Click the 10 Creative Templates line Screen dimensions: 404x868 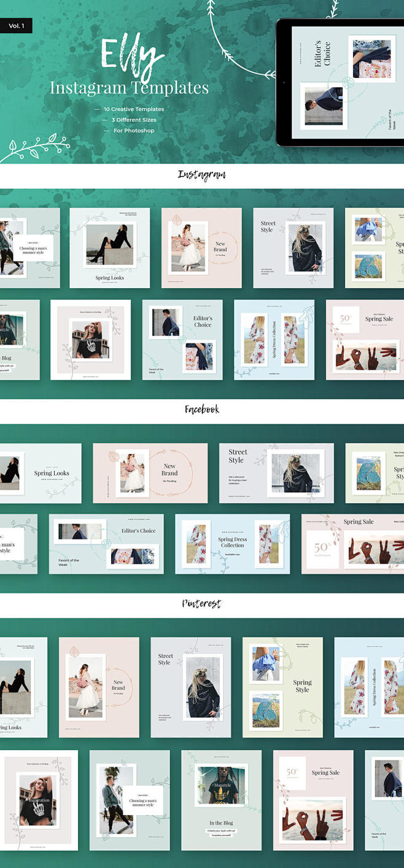(x=134, y=109)
